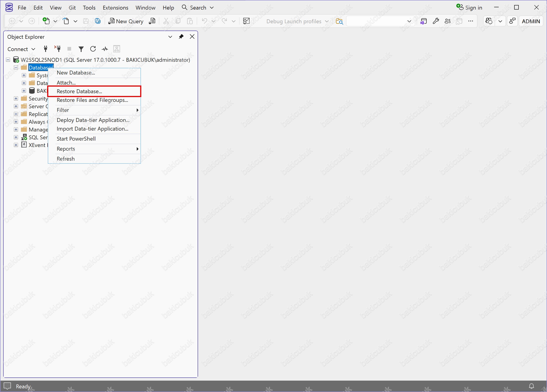
Task: Click the Find in Files folder icon
Action: 339,21
